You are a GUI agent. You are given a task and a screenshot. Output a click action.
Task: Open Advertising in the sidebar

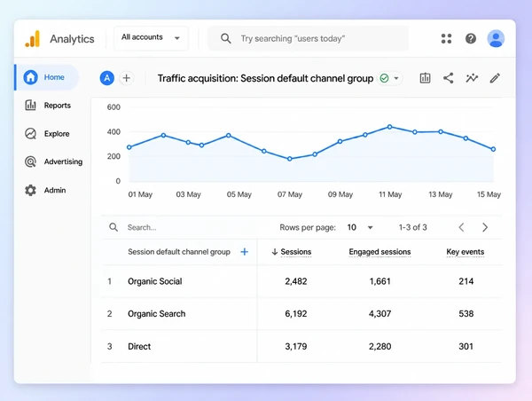pos(53,161)
